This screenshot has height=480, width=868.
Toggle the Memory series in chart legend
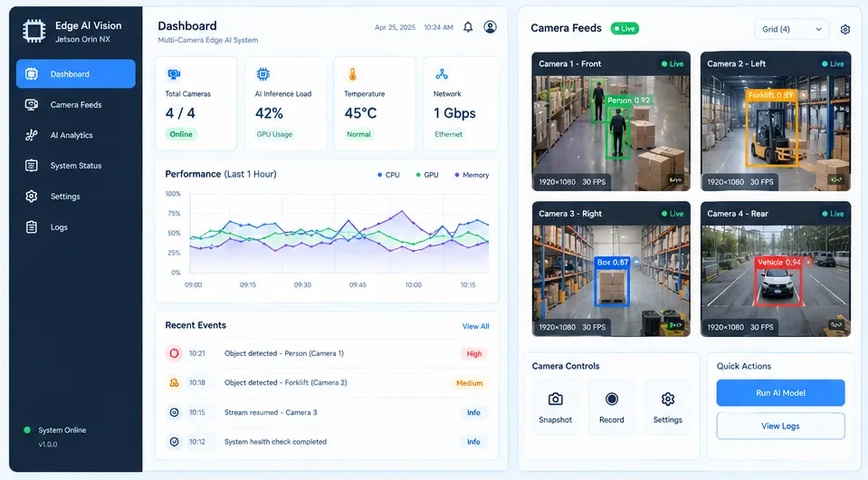(472, 175)
